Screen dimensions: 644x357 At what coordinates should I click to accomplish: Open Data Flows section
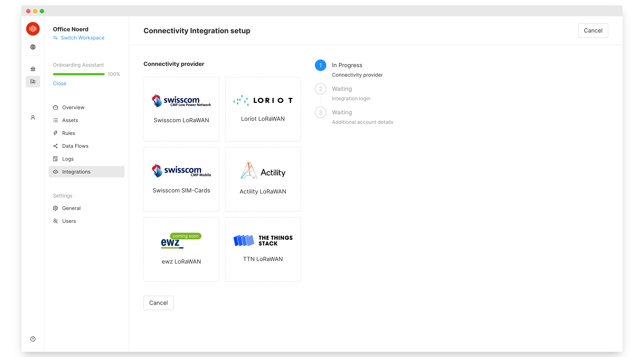[x=87, y=146]
